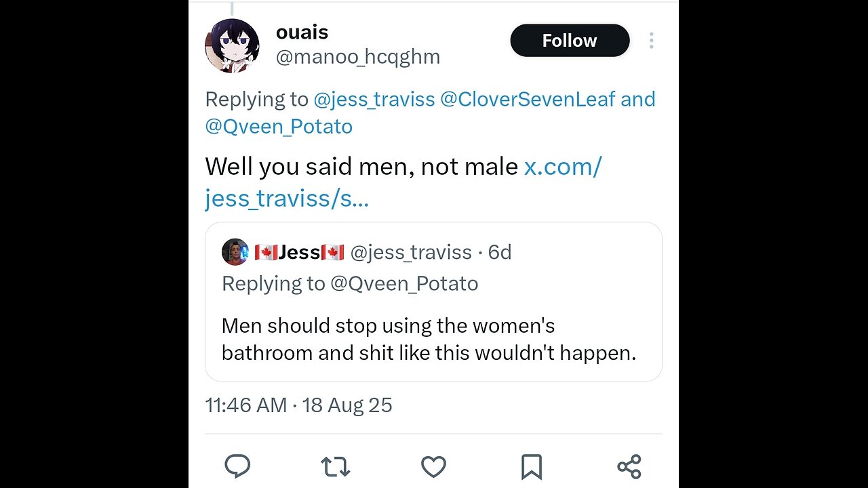Click the @jess_traviss handle in quoted tweet

[x=410, y=252]
